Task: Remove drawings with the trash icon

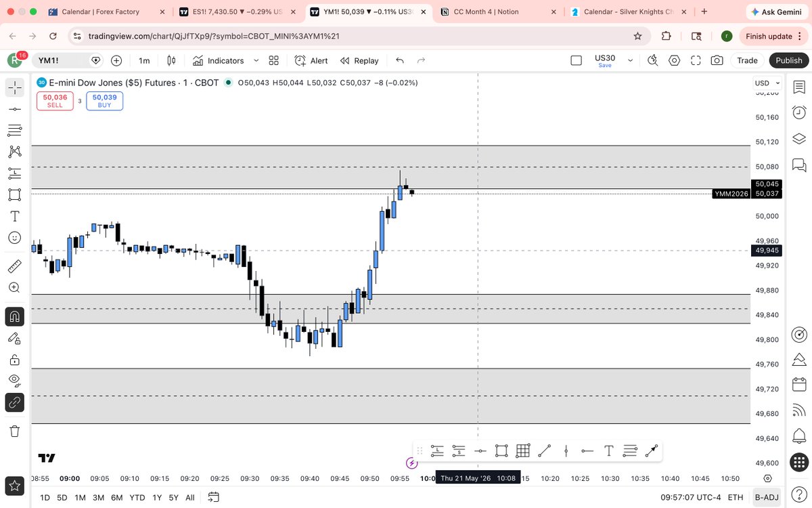Action: click(x=14, y=431)
